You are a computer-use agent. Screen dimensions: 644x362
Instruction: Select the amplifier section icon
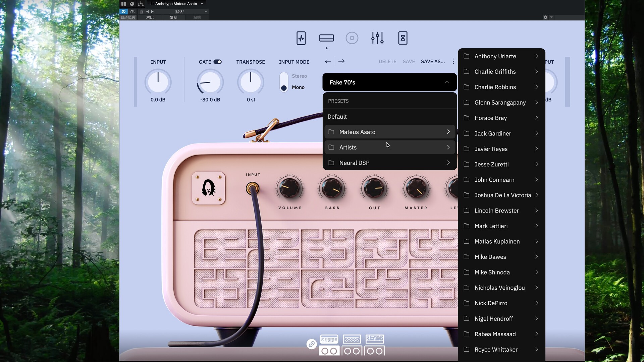tap(326, 38)
